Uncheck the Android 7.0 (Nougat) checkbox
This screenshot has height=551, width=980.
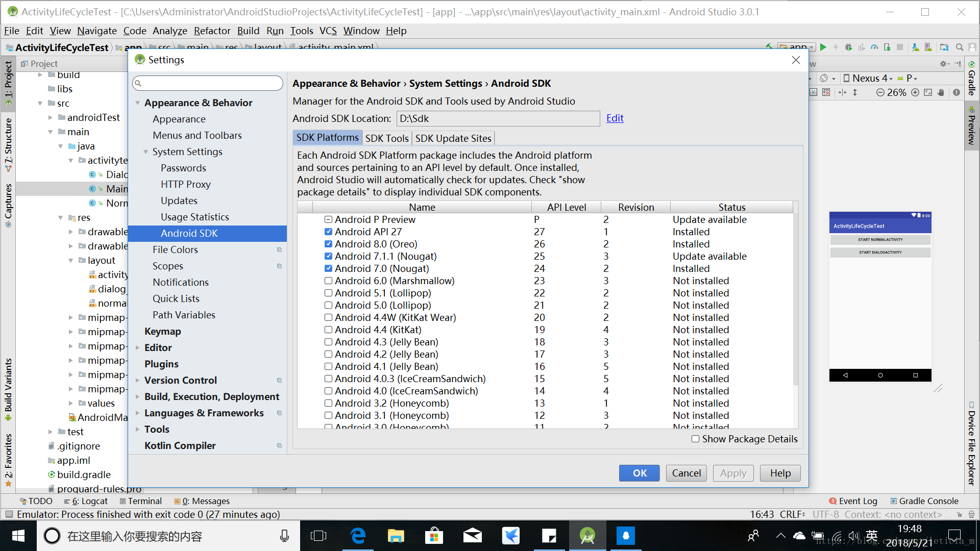[x=328, y=268]
